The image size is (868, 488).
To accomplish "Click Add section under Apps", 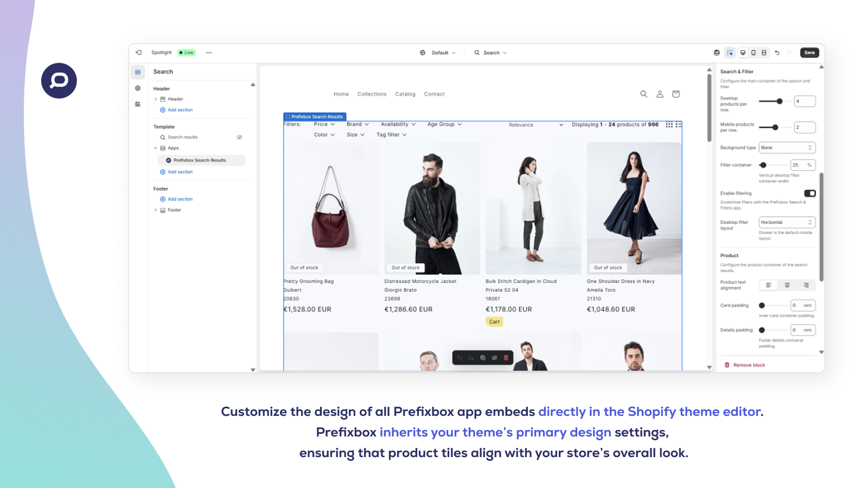I will [176, 172].
